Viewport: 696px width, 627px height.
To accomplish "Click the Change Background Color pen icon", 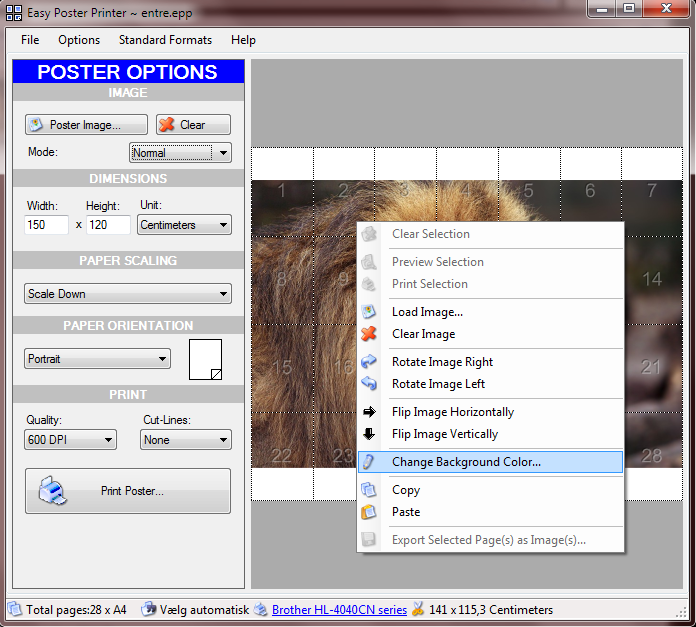I will click(368, 462).
